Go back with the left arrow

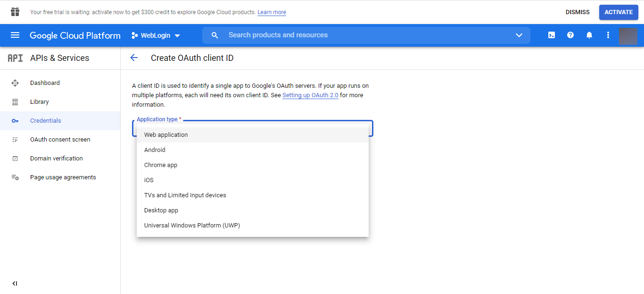[x=134, y=58]
